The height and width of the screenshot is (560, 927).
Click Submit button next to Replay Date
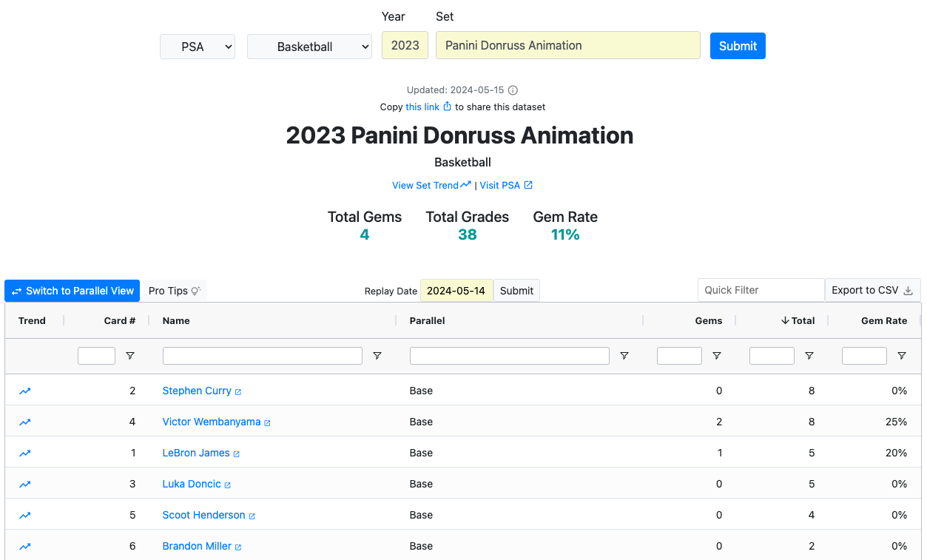516,291
